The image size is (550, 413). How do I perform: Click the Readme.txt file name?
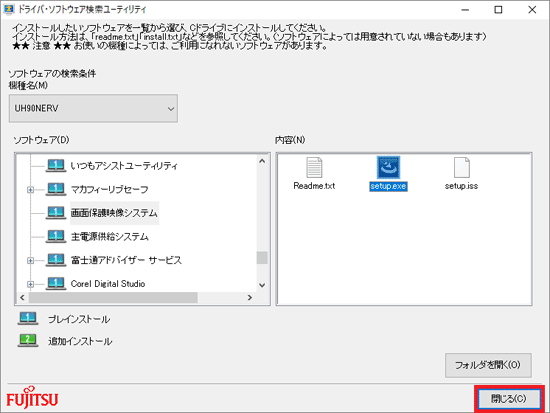click(314, 186)
